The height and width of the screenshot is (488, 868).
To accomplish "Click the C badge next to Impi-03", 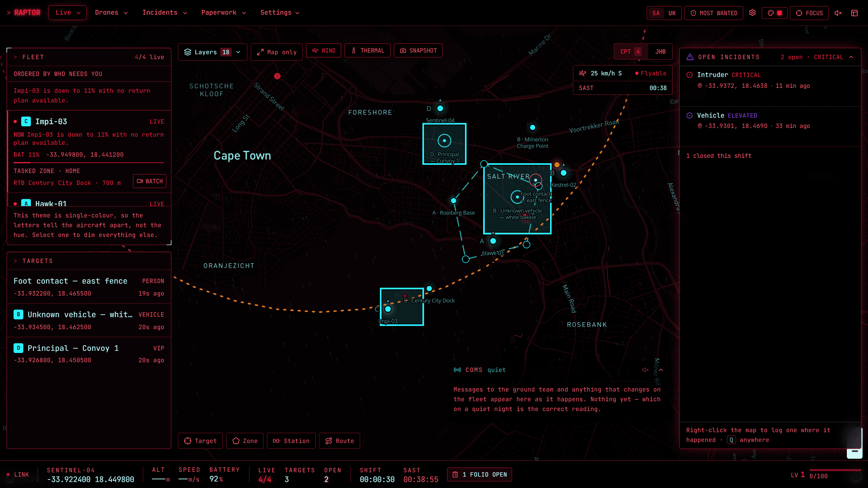I will [26, 121].
